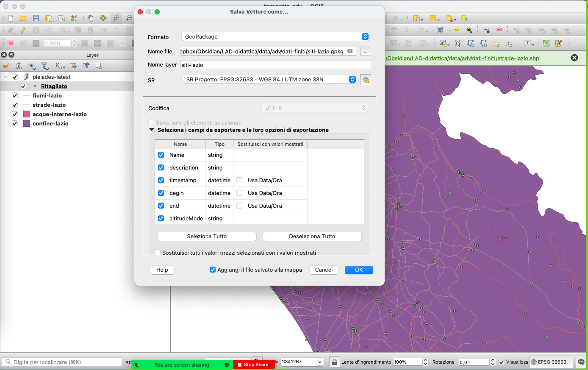Click the Nome layer text field
This screenshot has width=588, height=370.
point(275,65)
